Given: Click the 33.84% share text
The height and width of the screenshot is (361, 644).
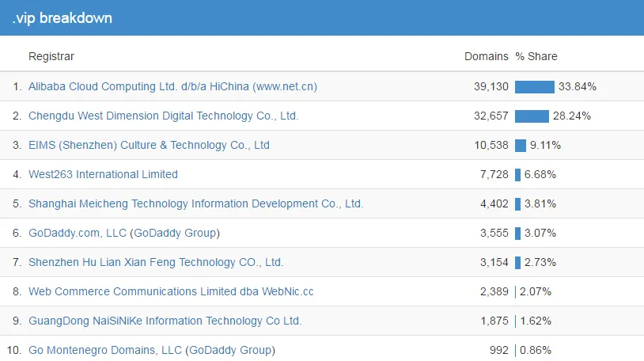Looking at the screenshot, I should 578,87.
